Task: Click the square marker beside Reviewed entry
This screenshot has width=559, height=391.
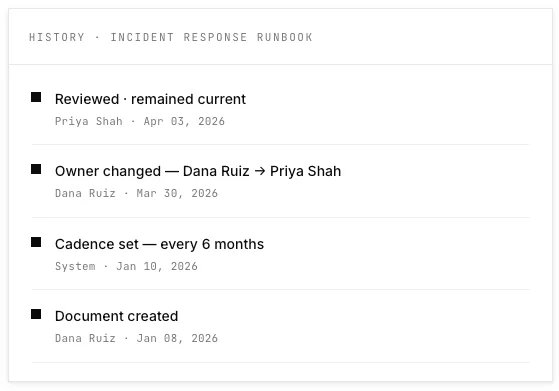Action: pyautogui.click(x=36, y=97)
